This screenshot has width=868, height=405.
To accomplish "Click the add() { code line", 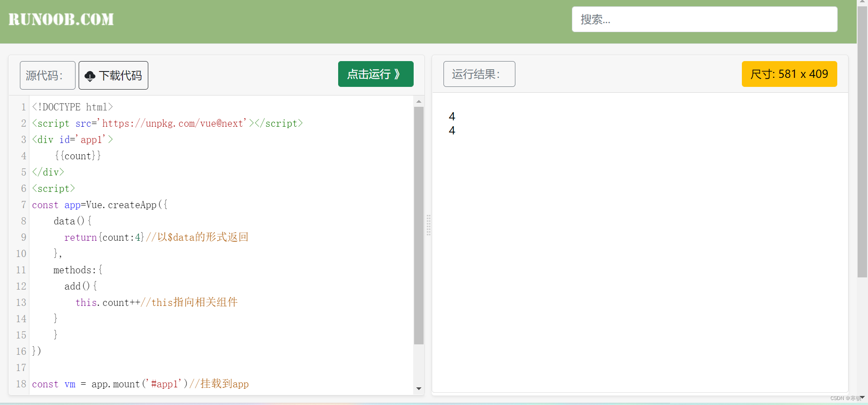I will click(x=81, y=286).
